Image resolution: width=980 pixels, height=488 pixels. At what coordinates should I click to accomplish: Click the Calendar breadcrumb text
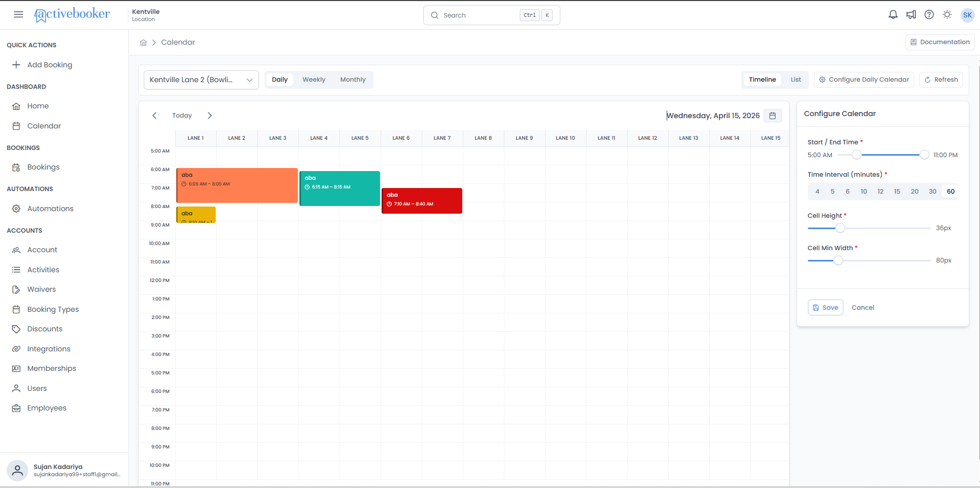point(178,43)
